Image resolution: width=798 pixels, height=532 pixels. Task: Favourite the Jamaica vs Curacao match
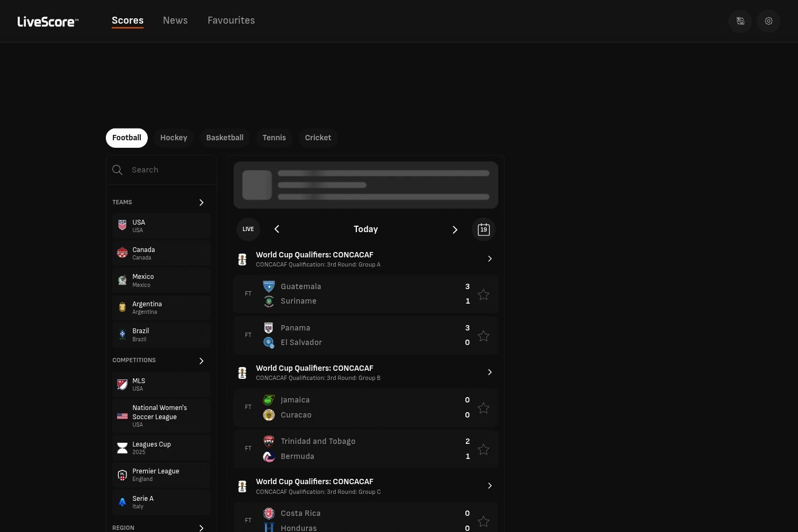tap(484, 408)
